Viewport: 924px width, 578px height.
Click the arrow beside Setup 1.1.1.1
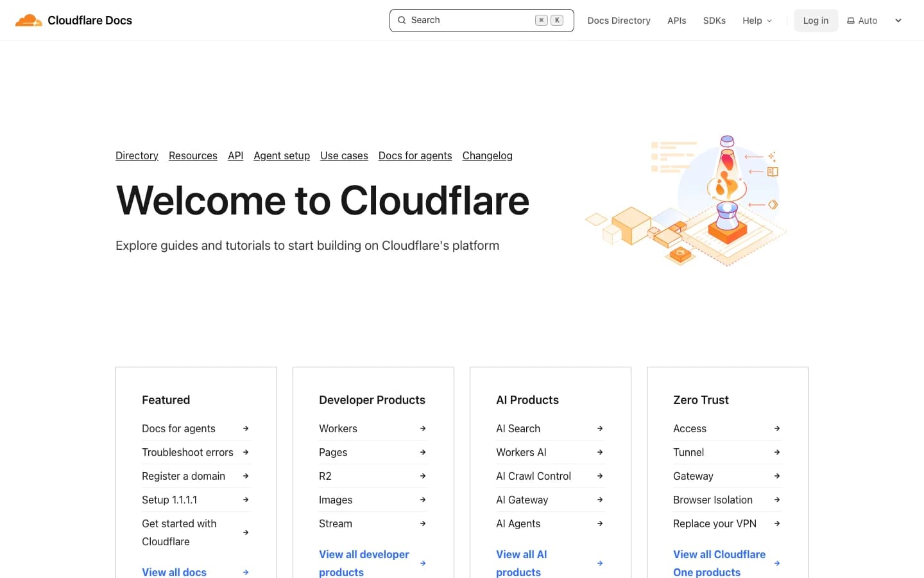246,500
